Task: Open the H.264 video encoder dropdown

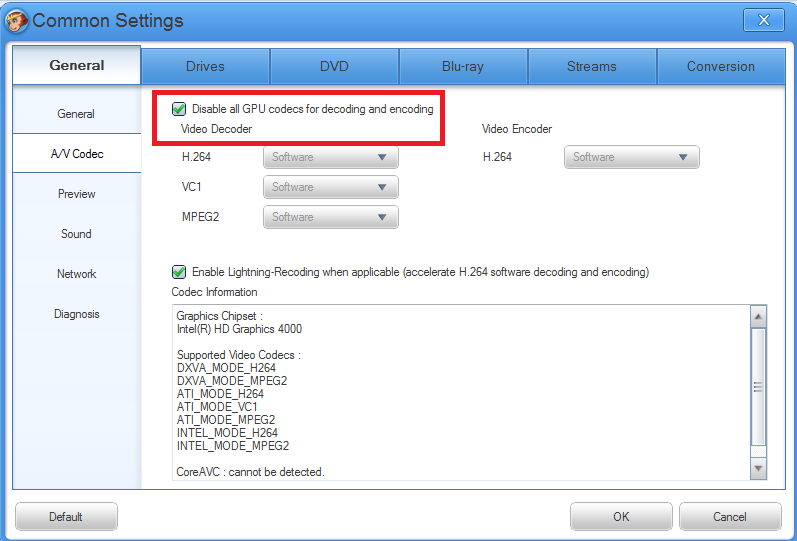Action: point(632,157)
